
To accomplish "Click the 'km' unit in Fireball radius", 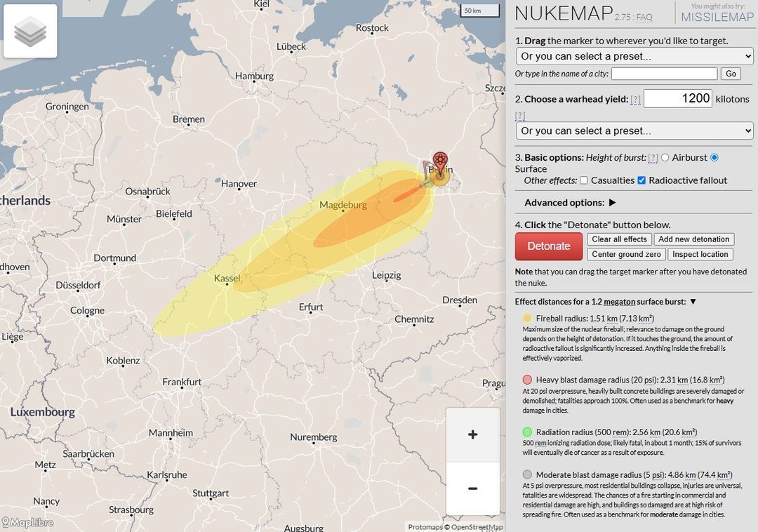I will [x=611, y=319].
